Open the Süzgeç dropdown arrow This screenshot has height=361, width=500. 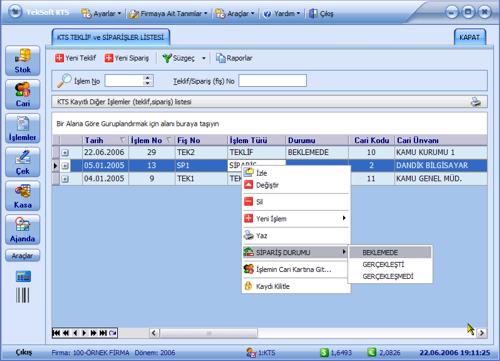pyautogui.click(x=204, y=58)
